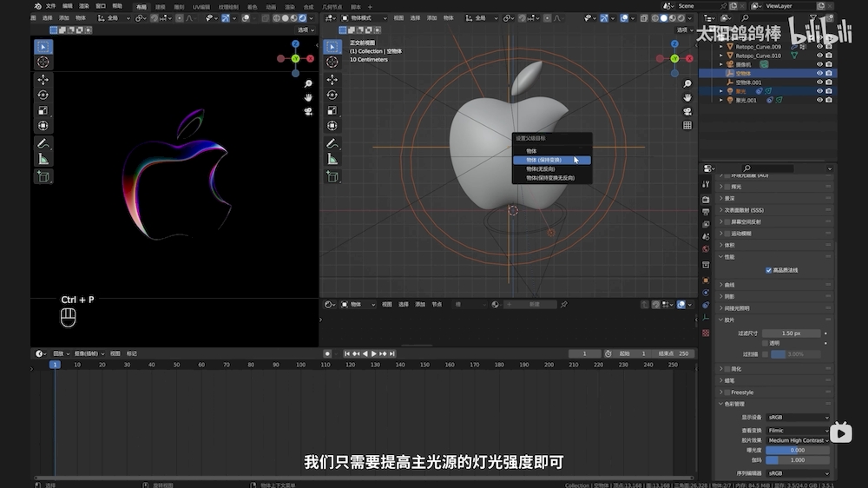This screenshot has width=868, height=488.
Task: Select the Rotate tool in left viewport
Action: tap(43, 96)
